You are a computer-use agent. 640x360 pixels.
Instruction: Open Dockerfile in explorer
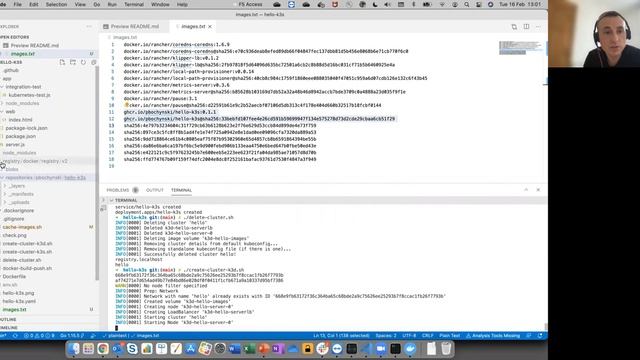click(x=14, y=276)
